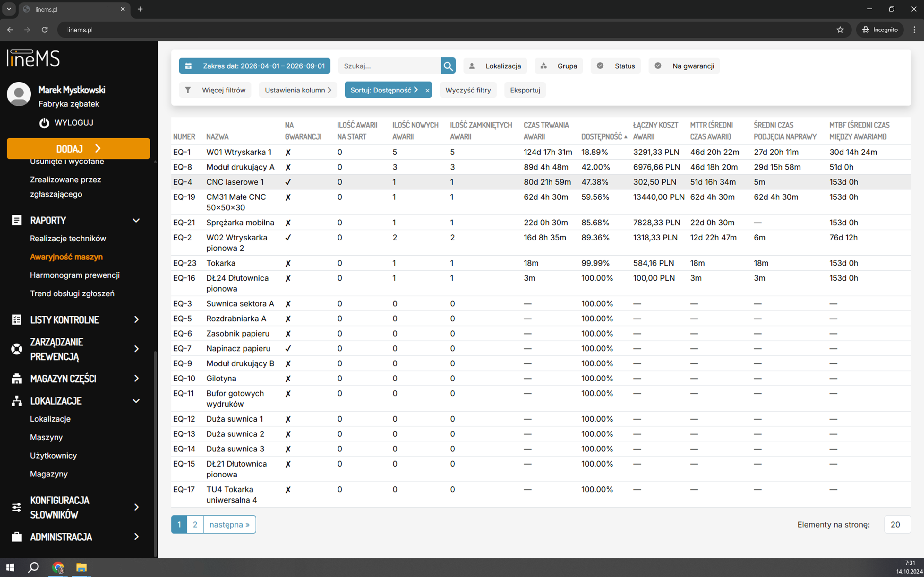Open Maszyny under Lokalizacje
Screen dimensions: 924x577
46,437
